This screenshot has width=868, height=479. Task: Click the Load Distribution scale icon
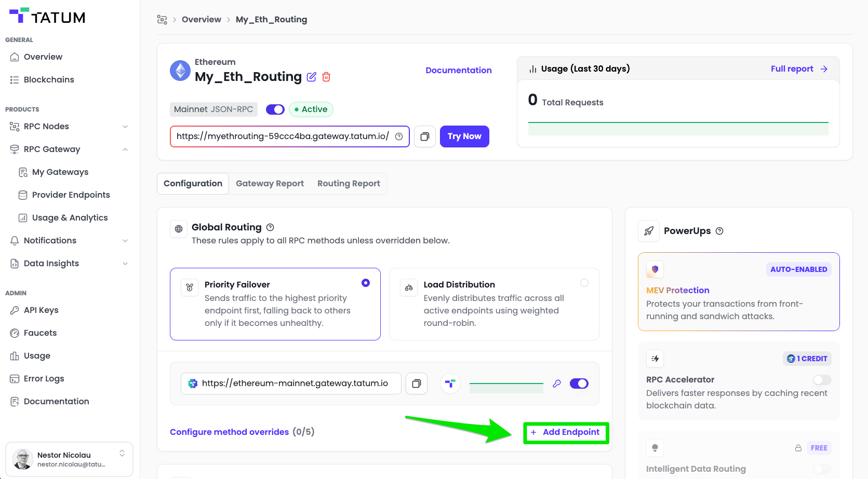409,288
